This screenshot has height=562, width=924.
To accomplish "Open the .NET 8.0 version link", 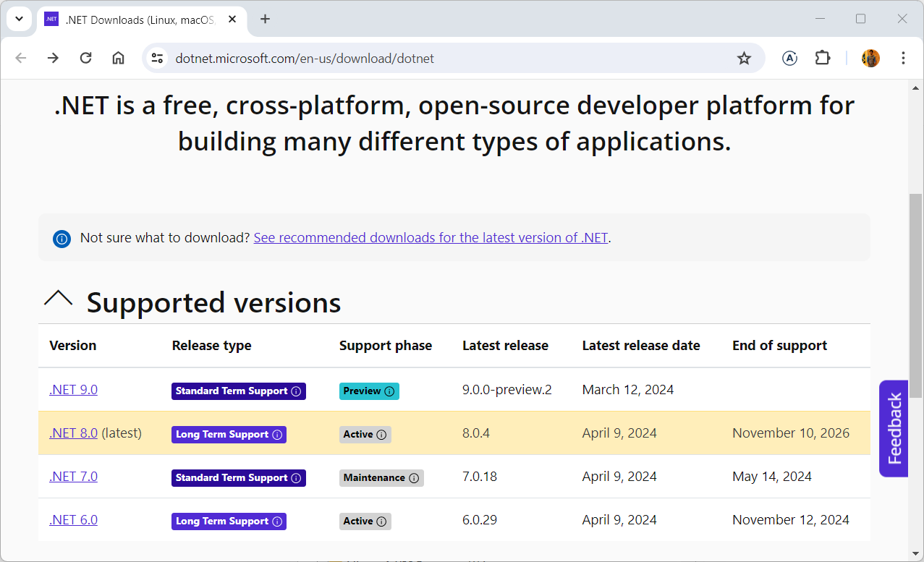I will (x=73, y=433).
